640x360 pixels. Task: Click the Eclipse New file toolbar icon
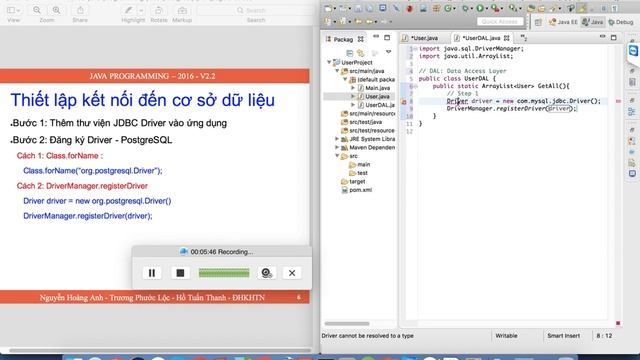click(x=328, y=9)
